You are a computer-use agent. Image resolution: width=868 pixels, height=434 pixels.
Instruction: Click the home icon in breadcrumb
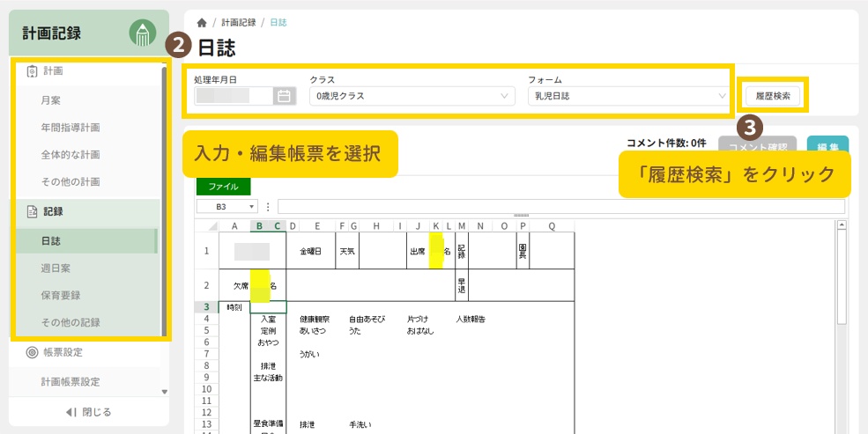coord(202,22)
